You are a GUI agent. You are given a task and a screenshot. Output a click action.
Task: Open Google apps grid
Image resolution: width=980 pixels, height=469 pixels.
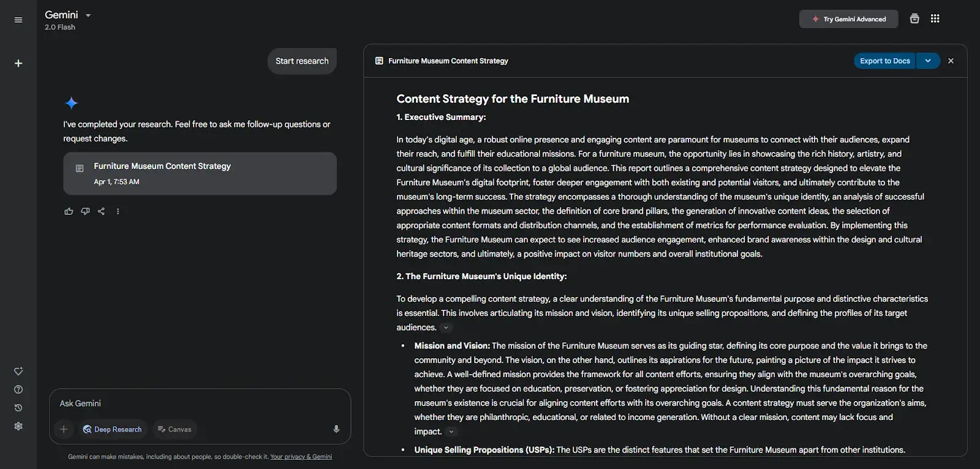[935, 18]
